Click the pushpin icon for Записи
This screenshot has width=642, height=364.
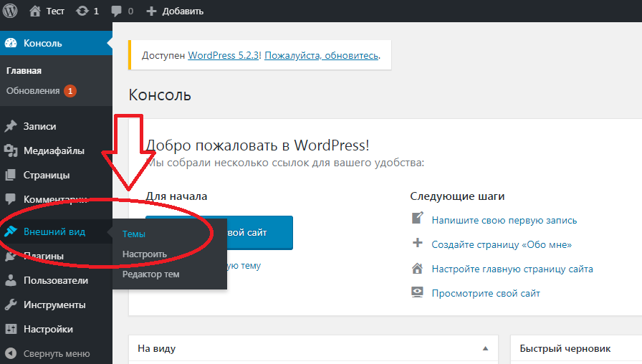point(11,126)
